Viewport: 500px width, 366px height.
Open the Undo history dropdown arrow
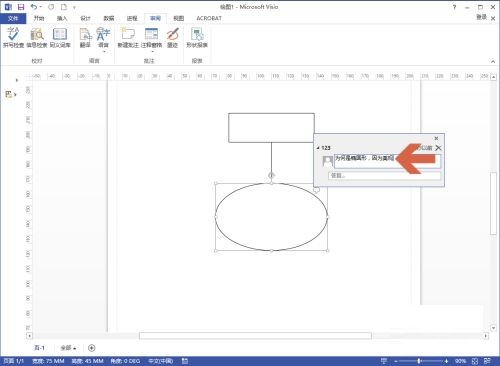point(41,7)
